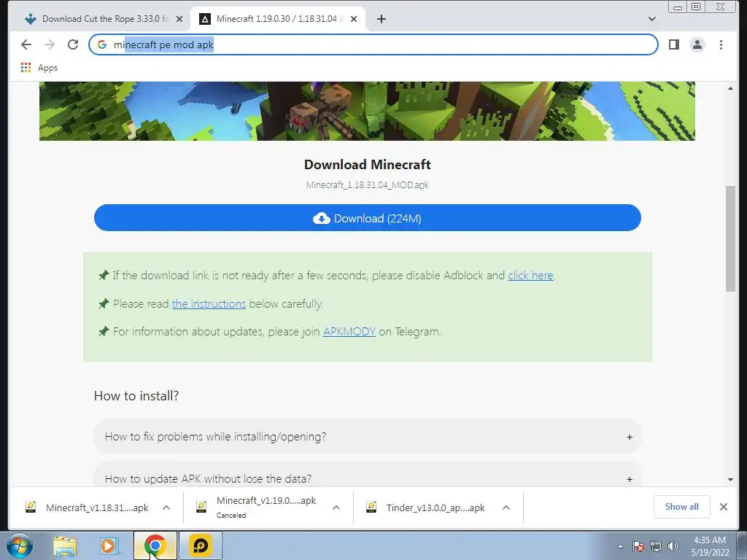Open Chrome's three-dot menu

click(721, 44)
